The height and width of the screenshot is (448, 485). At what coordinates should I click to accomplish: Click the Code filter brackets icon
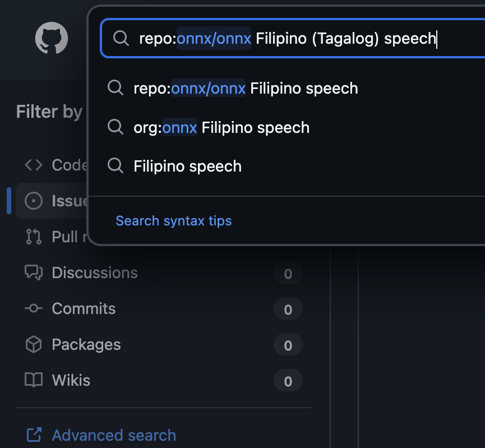coord(34,165)
